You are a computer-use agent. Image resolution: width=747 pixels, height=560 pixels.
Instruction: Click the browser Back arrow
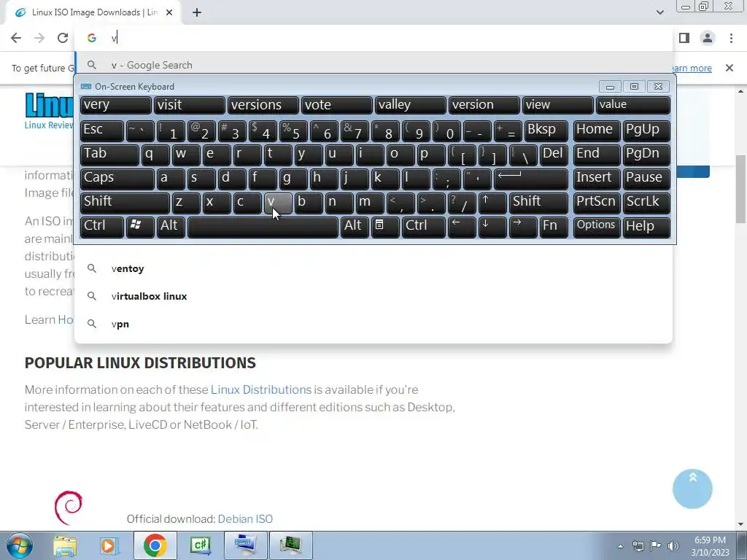pyautogui.click(x=16, y=38)
